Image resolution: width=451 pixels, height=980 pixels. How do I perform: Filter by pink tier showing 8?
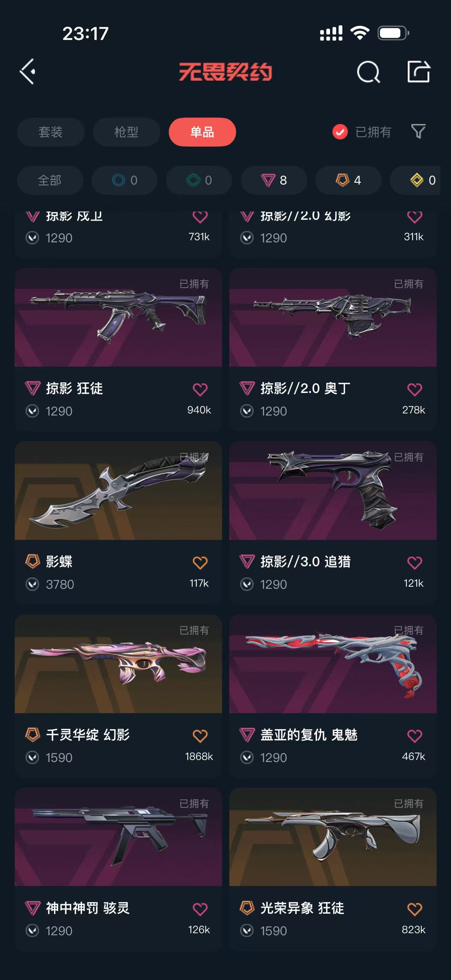(x=274, y=180)
